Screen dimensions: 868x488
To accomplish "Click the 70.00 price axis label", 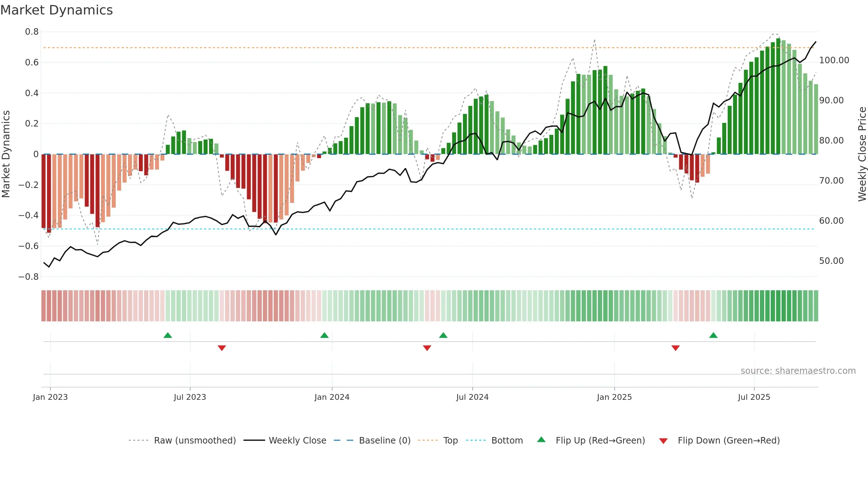I will [x=831, y=180].
